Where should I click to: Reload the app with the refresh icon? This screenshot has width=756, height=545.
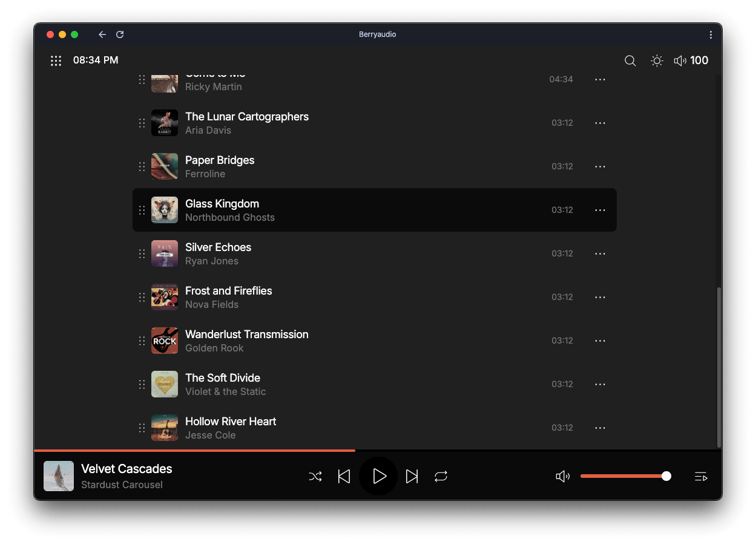tap(120, 34)
